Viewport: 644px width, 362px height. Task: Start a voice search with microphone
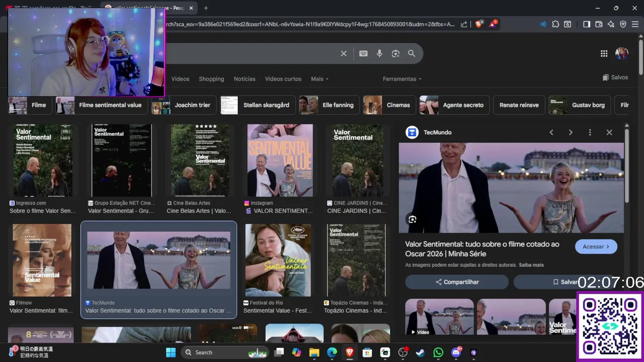point(379,53)
